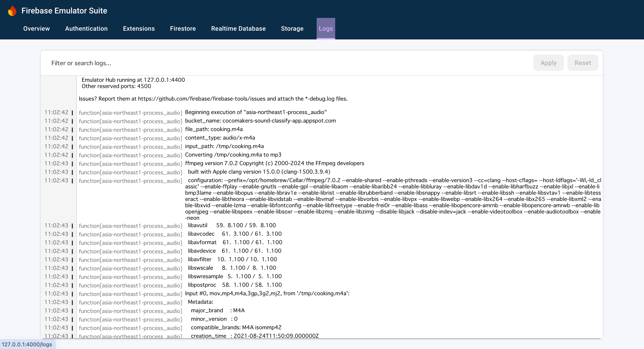This screenshot has width=644, height=349.
Task: Select the currently active Logs tab
Action: point(326,28)
